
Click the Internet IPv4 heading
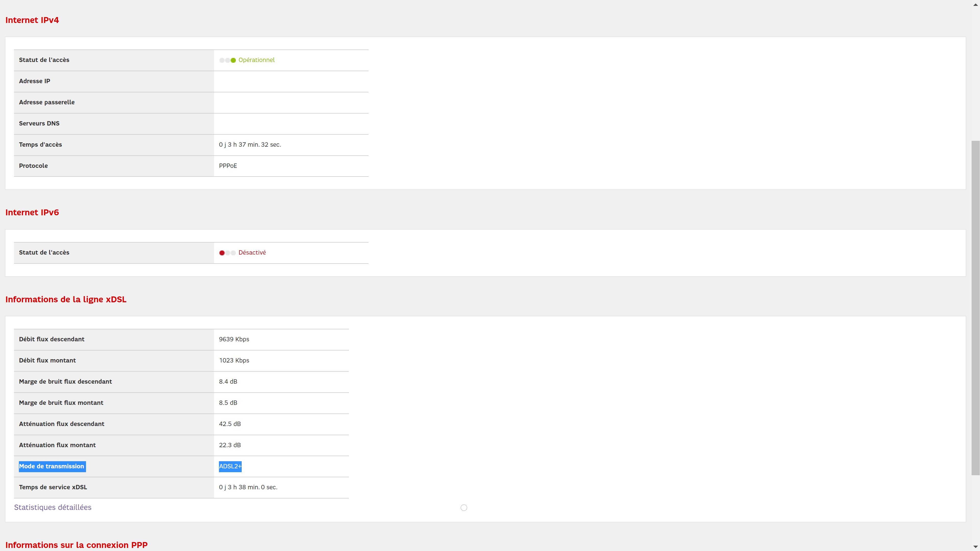(32, 20)
